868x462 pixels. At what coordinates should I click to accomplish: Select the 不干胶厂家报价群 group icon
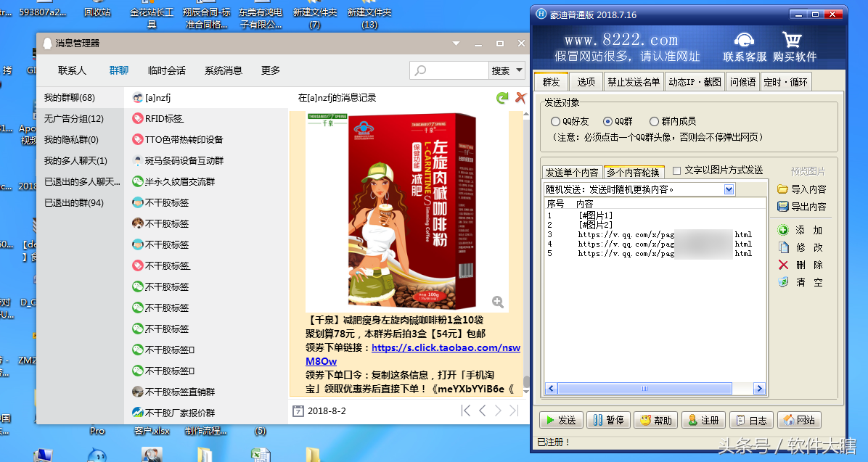click(138, 413)
